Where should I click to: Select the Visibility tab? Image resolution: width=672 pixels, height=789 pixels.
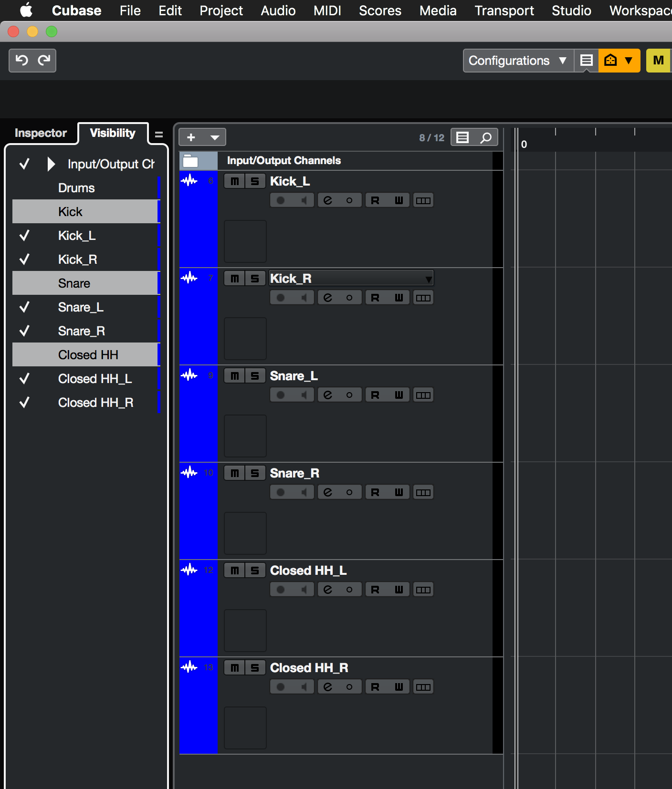[x=113, y=133]
